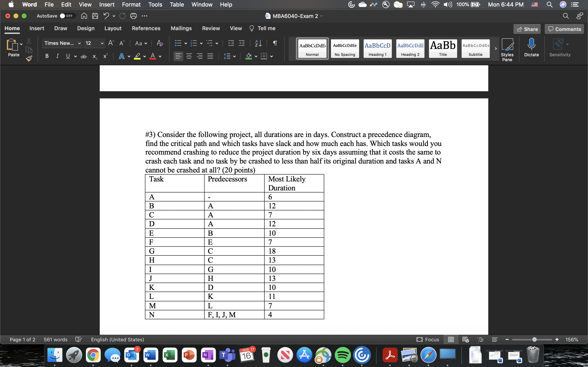The image size is (588, 367).
Task: Open the font size dropdown
Action: coord(102,43)
